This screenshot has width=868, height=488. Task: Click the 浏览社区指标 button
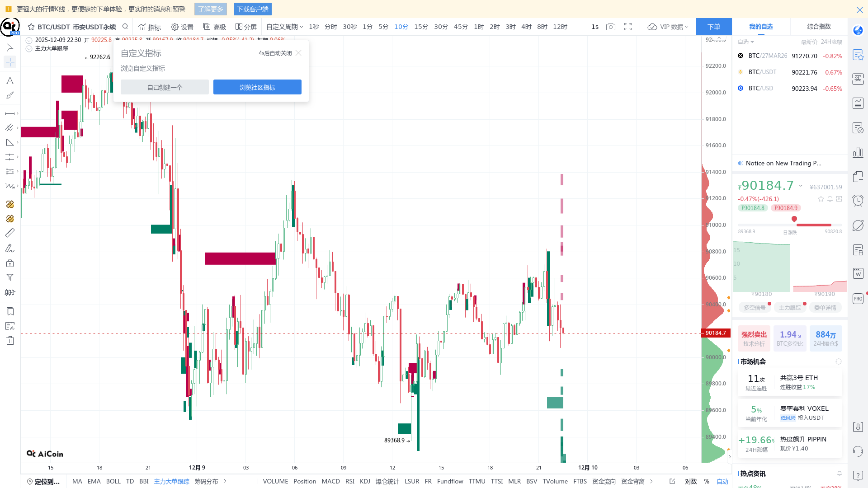tap(257, 87)
